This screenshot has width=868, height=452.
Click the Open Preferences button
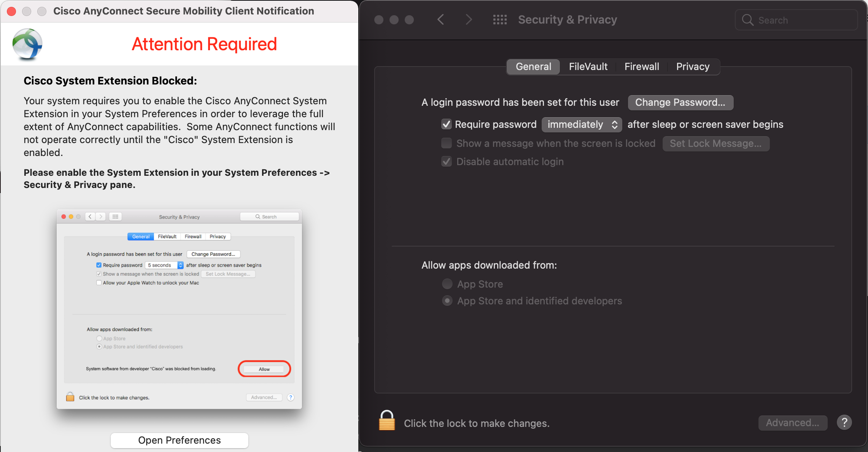tap(179, 440)
